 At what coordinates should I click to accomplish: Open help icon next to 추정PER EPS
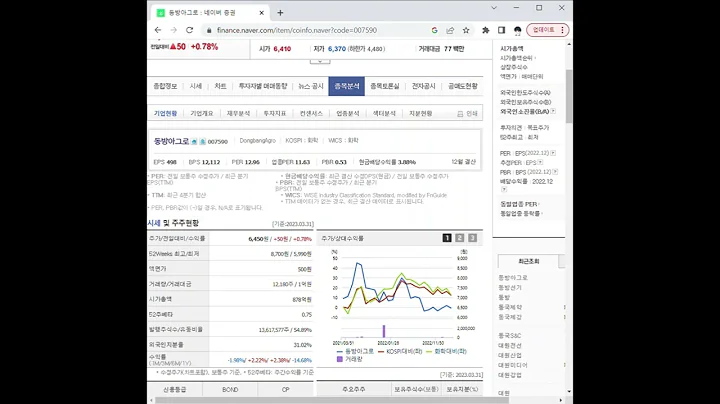tap(540, 163)
